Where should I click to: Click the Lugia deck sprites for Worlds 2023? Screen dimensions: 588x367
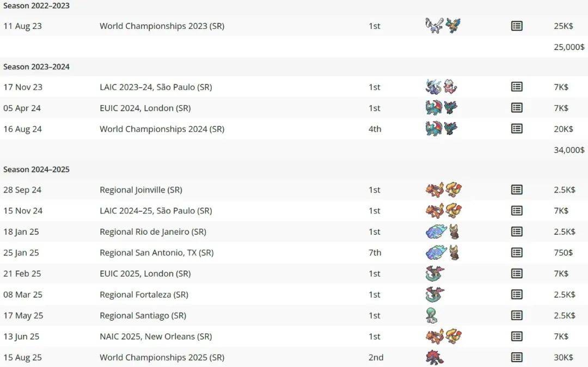coord(443,26)
